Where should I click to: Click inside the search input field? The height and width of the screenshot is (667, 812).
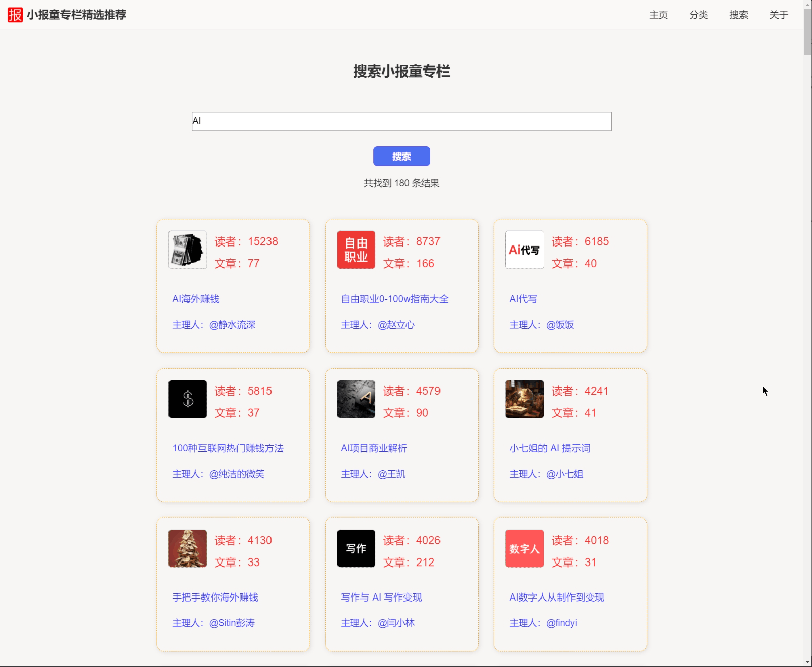click(401, 121)
